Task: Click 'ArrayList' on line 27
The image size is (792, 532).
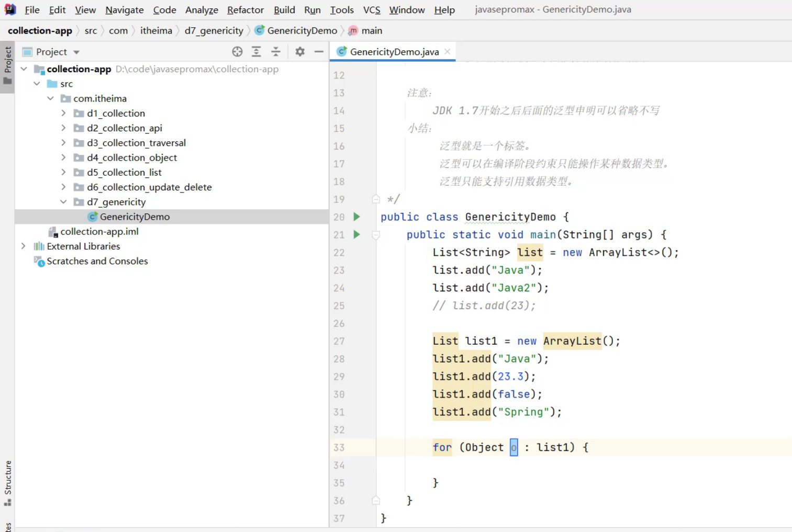Action: (x=572, y=341)
